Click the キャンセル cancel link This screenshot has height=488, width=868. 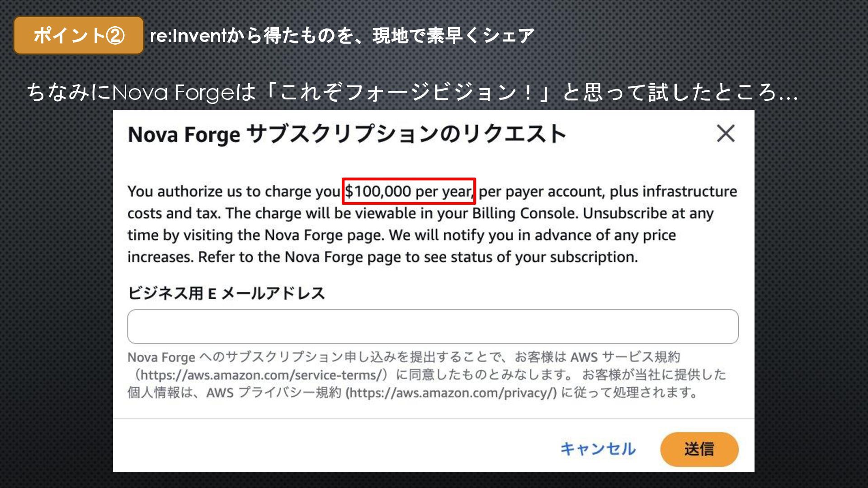click(598, 449)
